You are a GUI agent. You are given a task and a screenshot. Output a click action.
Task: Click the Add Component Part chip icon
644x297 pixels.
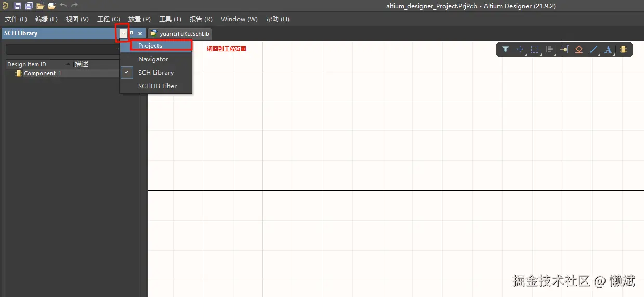click(x=623, y=49)
